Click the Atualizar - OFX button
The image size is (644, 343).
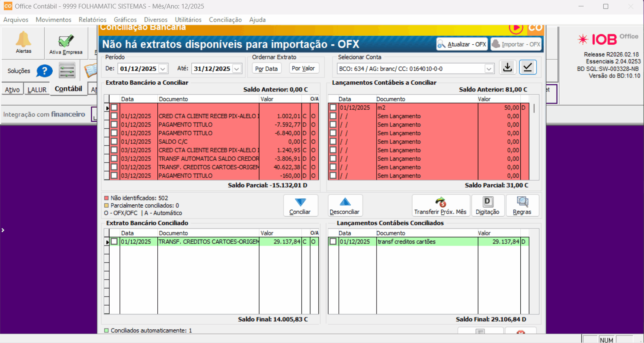(462, 44)
